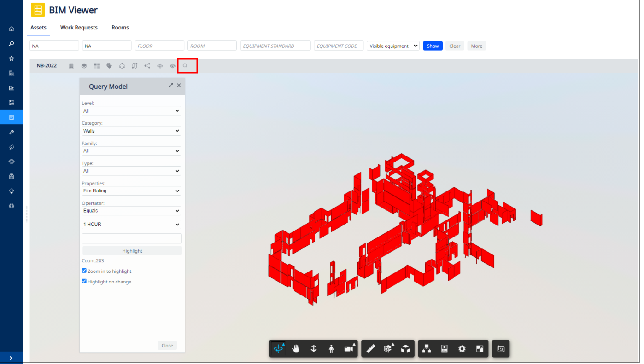Click the Highlight button in Query Model

(132, 251)
